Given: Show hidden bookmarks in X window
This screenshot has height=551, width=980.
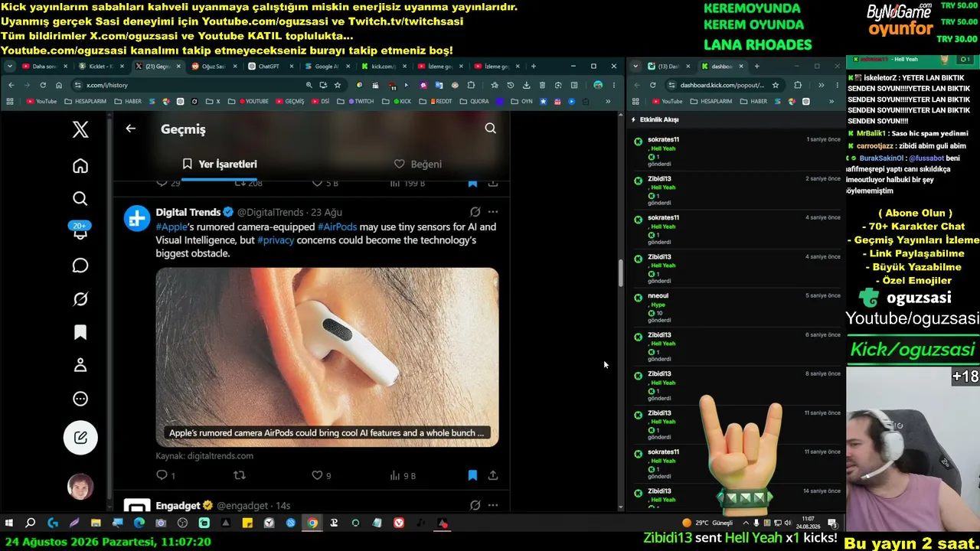Looking at the screenshot, I should pos(608,102).
